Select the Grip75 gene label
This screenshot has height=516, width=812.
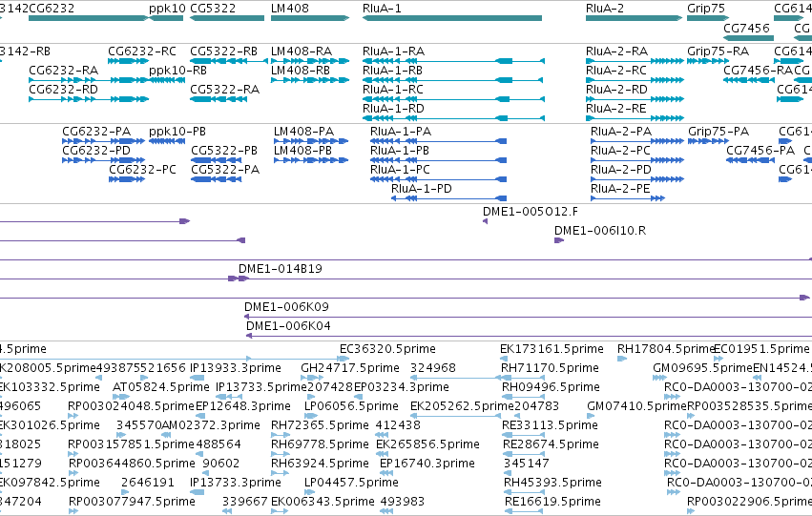(706, 9)
